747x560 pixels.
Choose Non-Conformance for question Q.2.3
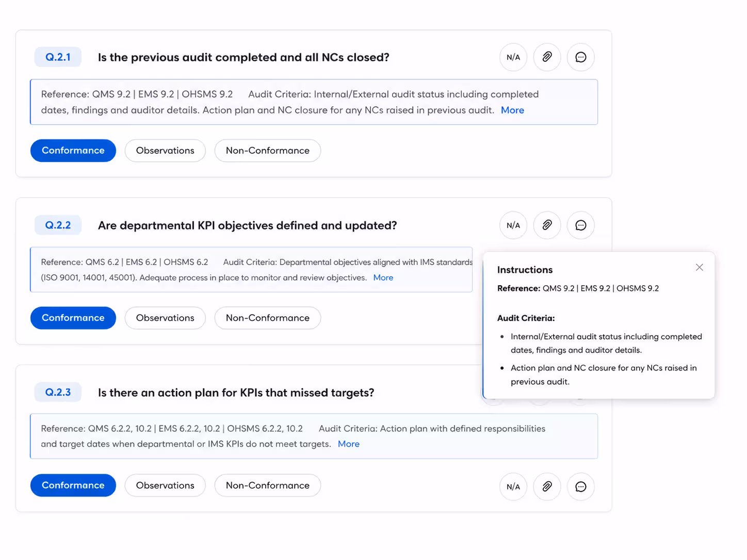tap(268, 486)
